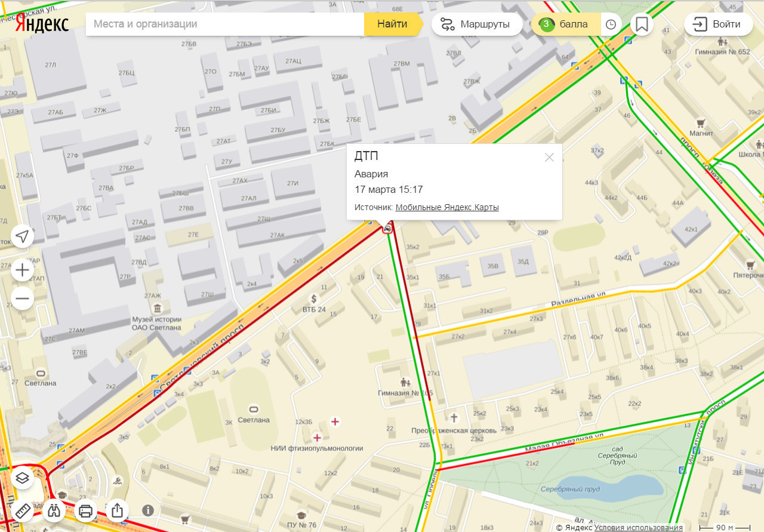The image size is (764, 532).
Task: Click the Магнит shop cart marker
Action: tap(701, 123)
